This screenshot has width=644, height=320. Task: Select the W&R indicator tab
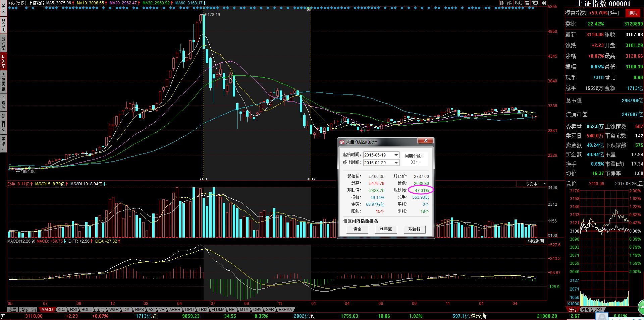click(x=114, y=310)
